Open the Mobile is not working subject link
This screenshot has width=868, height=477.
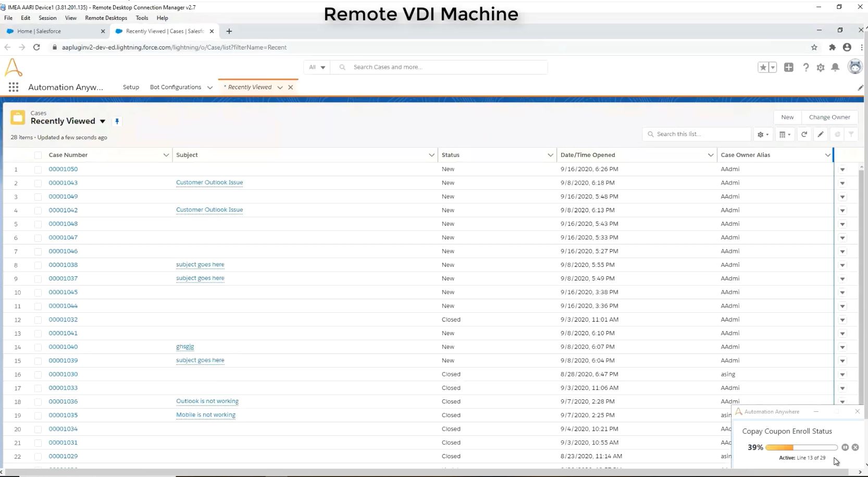click(x=206, y=415)
